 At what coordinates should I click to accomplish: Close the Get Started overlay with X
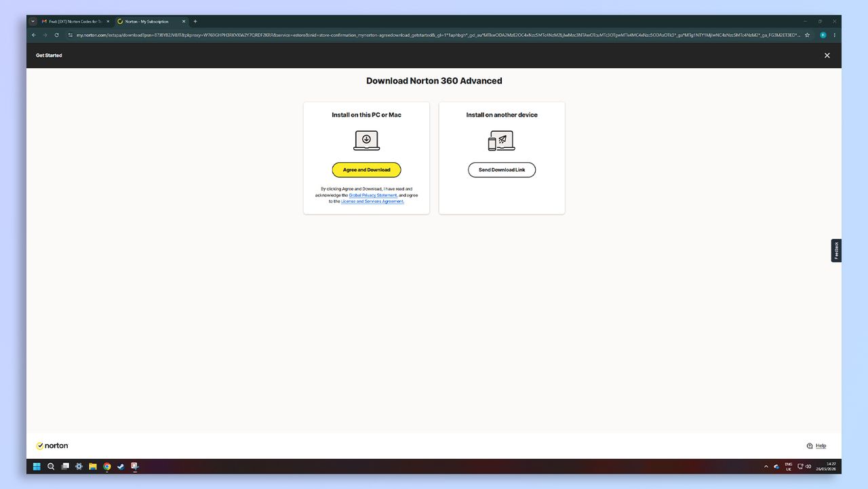pyautogui.click(x=827, y=56)
